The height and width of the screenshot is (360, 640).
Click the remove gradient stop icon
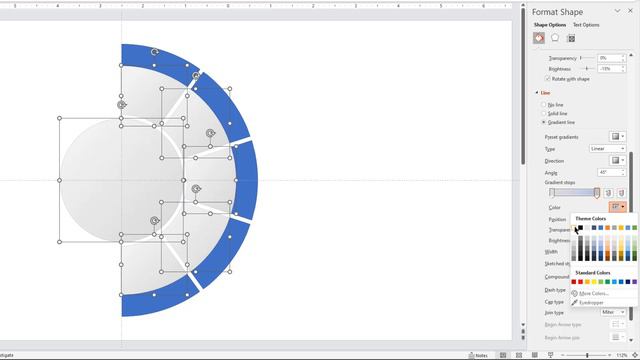tap(621, 193)
